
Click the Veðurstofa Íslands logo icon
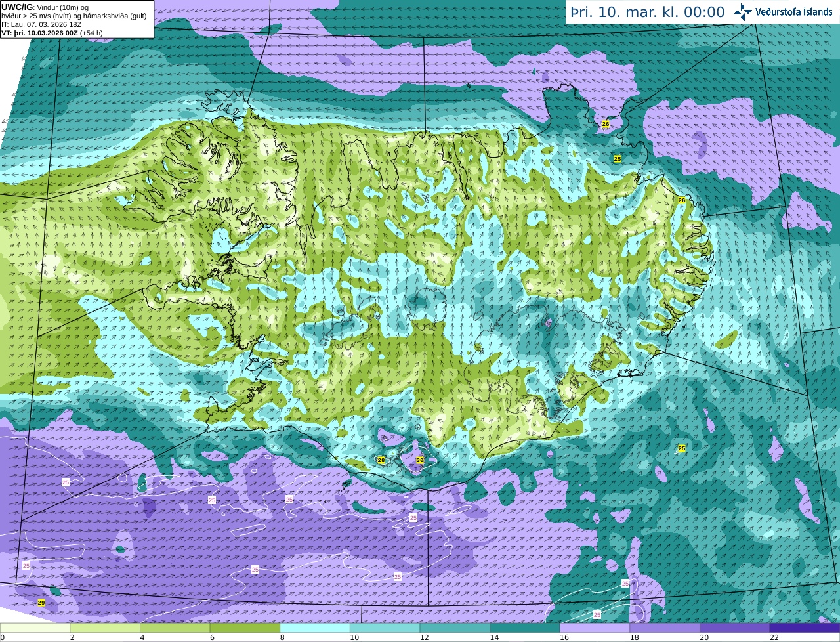tap(743, 12)
